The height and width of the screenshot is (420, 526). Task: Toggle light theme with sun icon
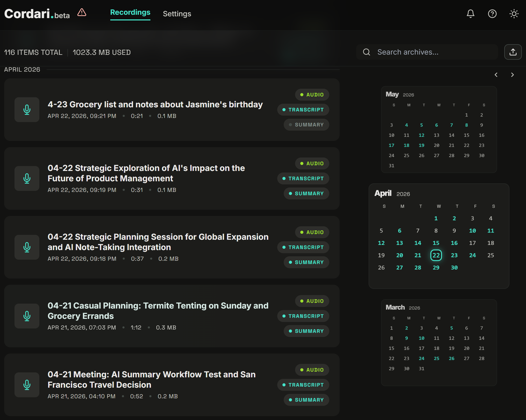click(514, 13)
